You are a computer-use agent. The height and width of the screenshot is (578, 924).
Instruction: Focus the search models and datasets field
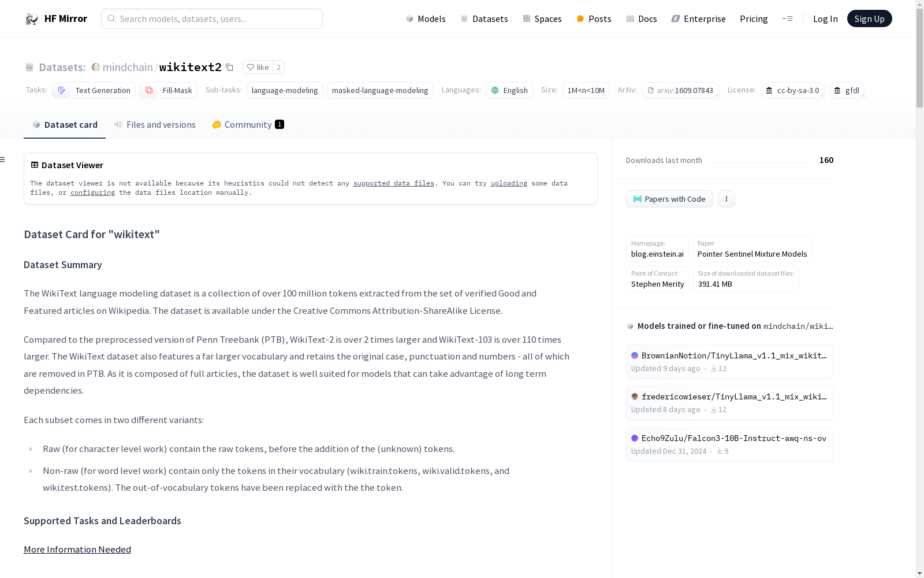[x=212, y=18]
